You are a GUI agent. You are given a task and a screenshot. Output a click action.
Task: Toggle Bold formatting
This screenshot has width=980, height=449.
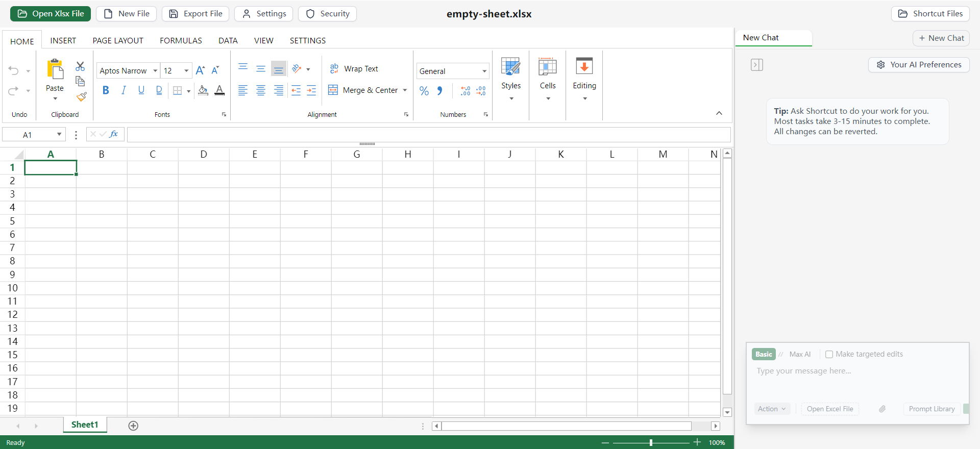point(106,90)
